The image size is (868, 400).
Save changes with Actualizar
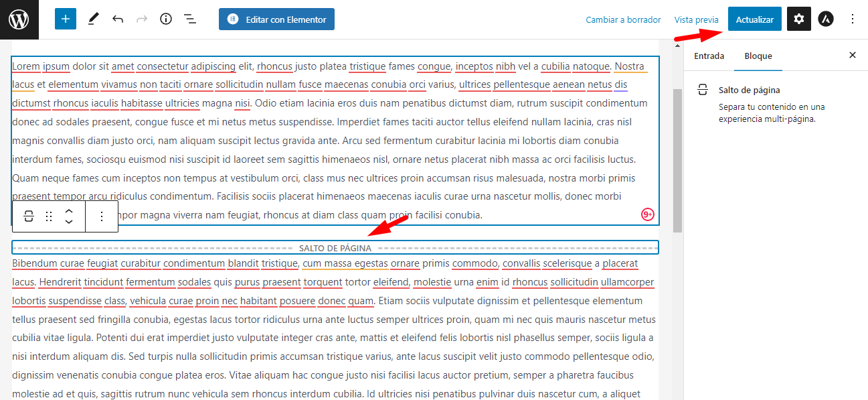point(755,19)
